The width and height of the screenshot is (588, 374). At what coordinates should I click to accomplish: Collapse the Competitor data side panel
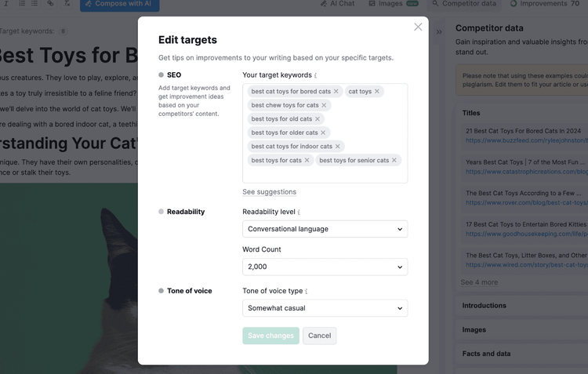[x=439, y=32]
